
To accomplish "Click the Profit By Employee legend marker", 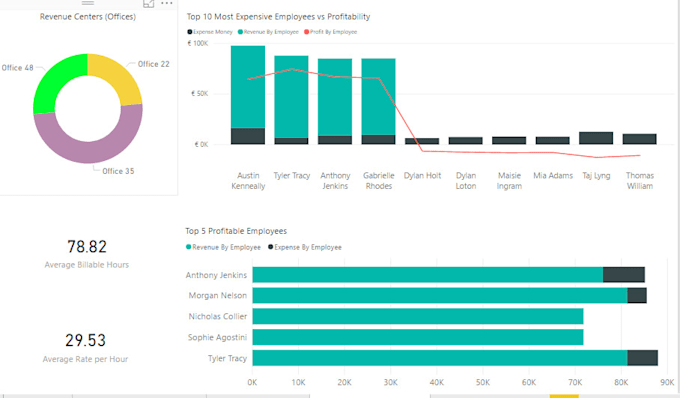I will [307, 32].
